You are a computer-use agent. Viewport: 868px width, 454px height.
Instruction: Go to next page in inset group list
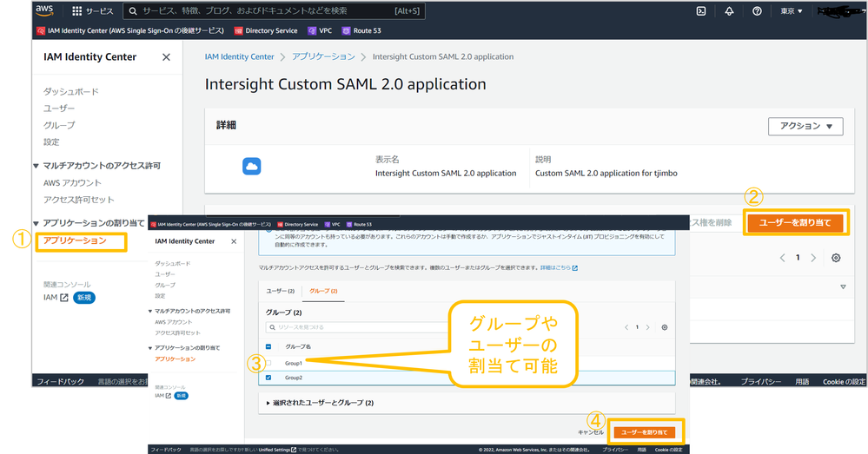pos(647,327)
